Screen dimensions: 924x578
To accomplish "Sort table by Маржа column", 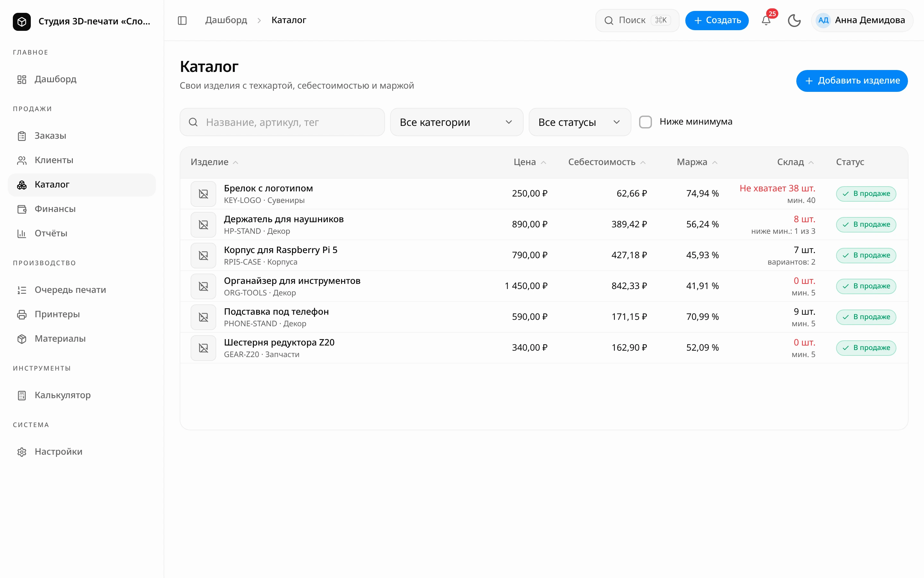I will 697,162.
